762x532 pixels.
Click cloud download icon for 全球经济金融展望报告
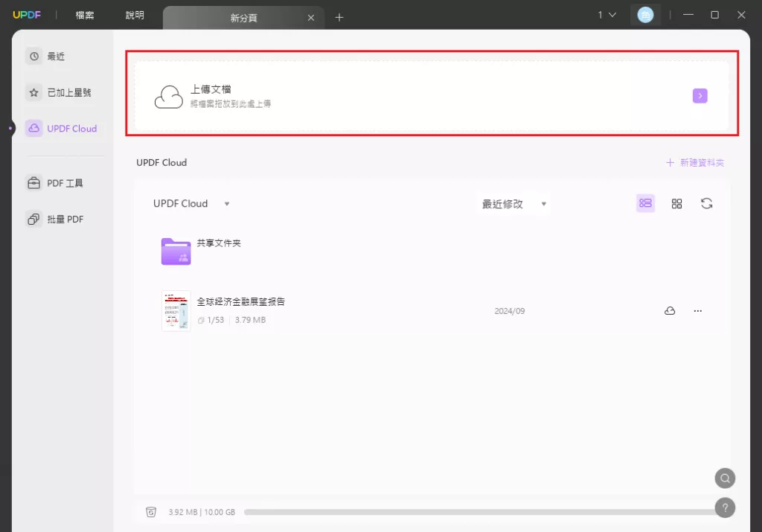pos(670,310)
